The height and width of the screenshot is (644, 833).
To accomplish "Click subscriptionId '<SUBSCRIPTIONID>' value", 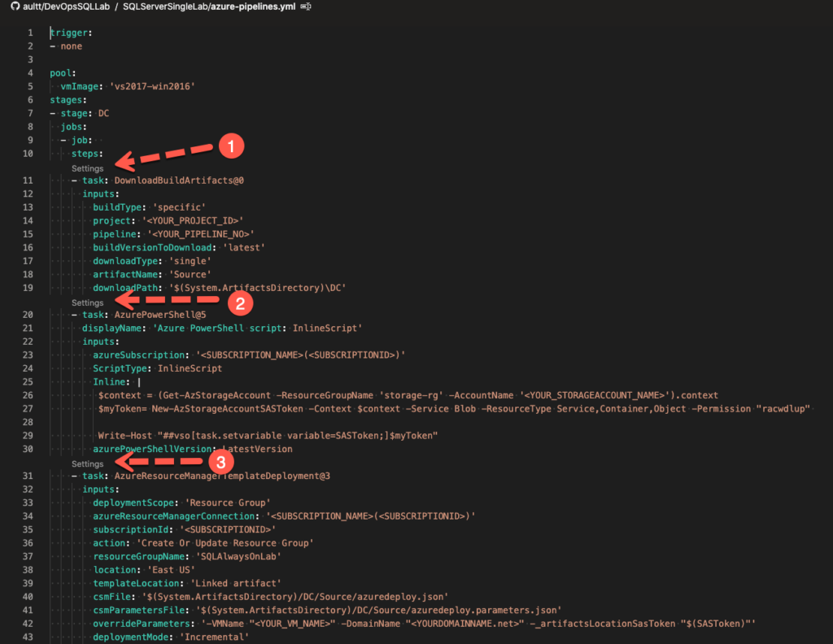I will pyautogui.click(x=228, y=529).
